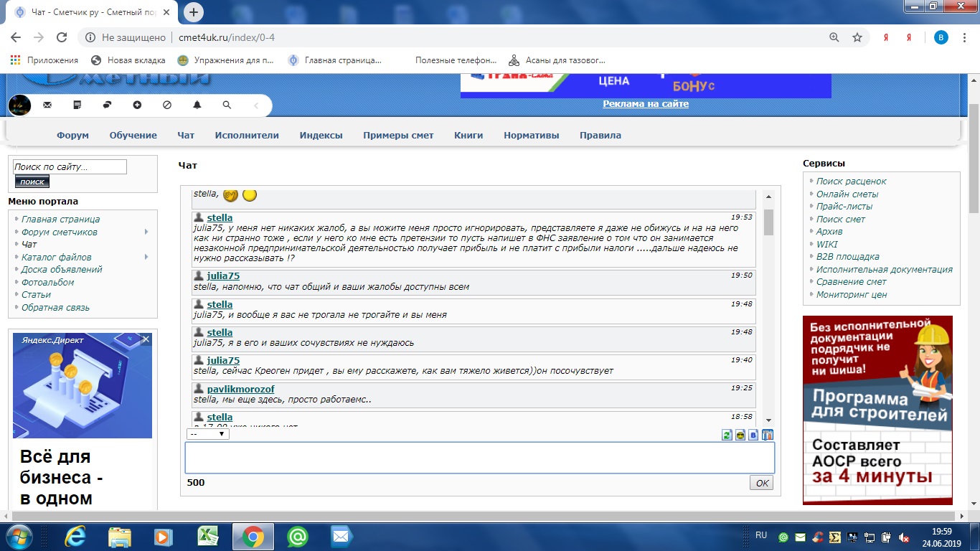Open the private messages envelope icon
Viewport: 980px width, 551px height.
47,105
